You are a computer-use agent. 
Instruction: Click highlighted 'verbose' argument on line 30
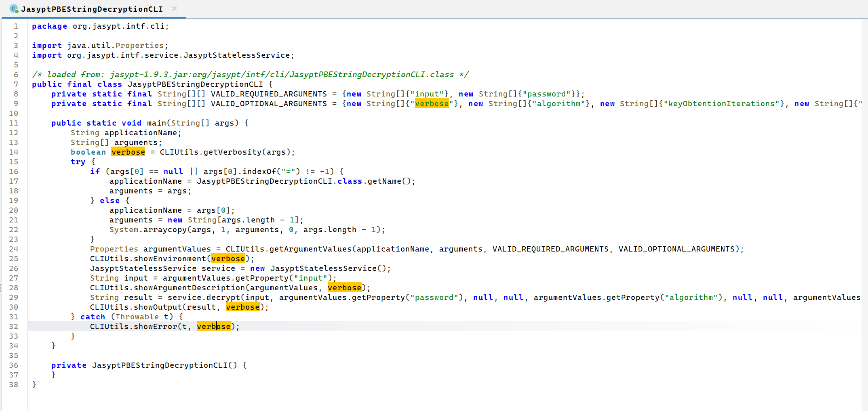coord(243,307)
